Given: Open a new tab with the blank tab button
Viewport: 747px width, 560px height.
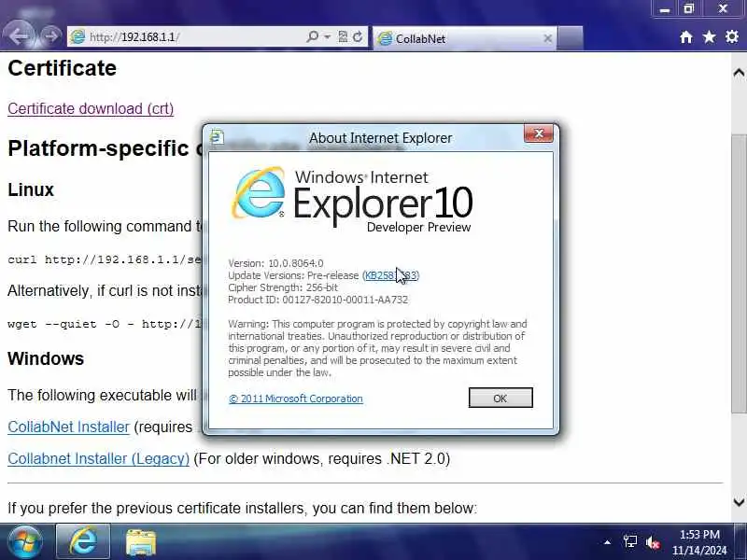Looking at the screenshot, I should [x=571, y=38].
